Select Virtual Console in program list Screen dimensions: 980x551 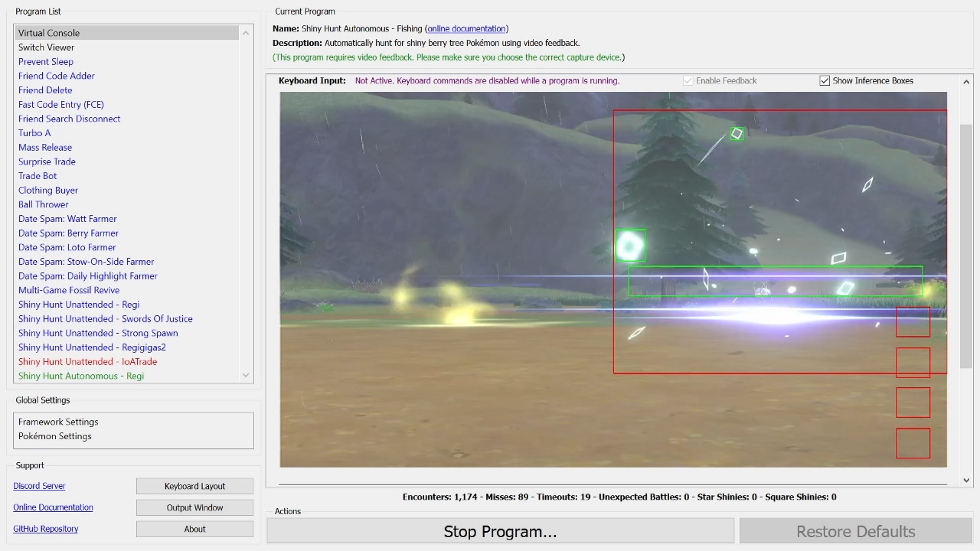[x=49, y=33]
